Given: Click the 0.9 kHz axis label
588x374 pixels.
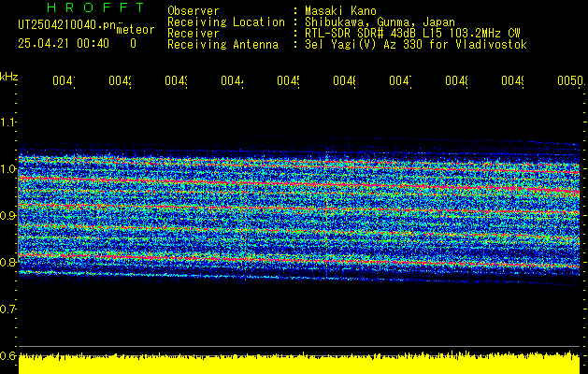Looking at the screenshot, I should (x=8, y=215).
